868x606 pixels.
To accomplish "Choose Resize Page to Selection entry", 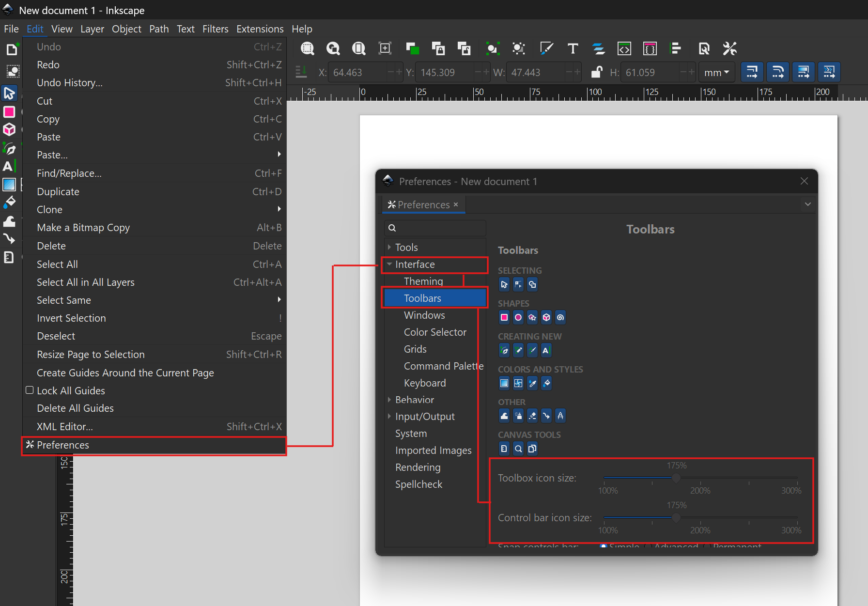I will click(155, 355).
